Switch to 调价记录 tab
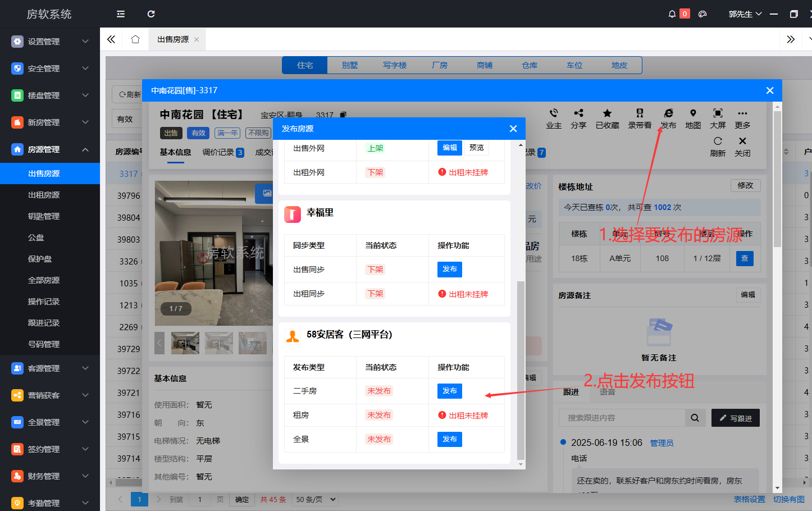This screenshot has width=812, height=511. [223, 152]
